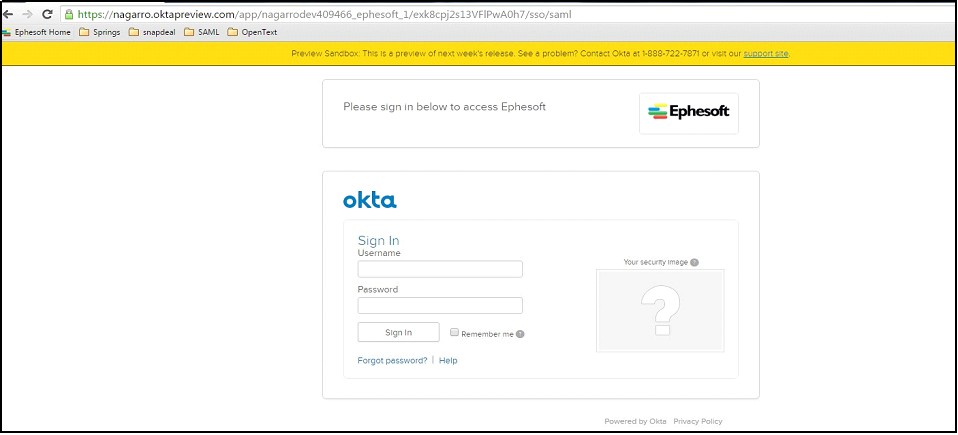This screenshot has height=435, width=958.
Task: Open the OpenText bookmark folder
Action: [252, 32]
